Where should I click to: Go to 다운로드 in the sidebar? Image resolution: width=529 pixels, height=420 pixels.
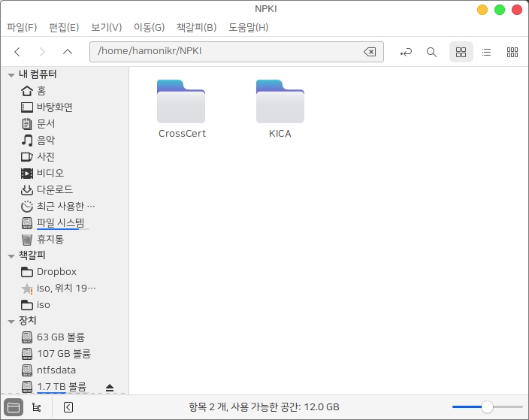click(54, 189)
